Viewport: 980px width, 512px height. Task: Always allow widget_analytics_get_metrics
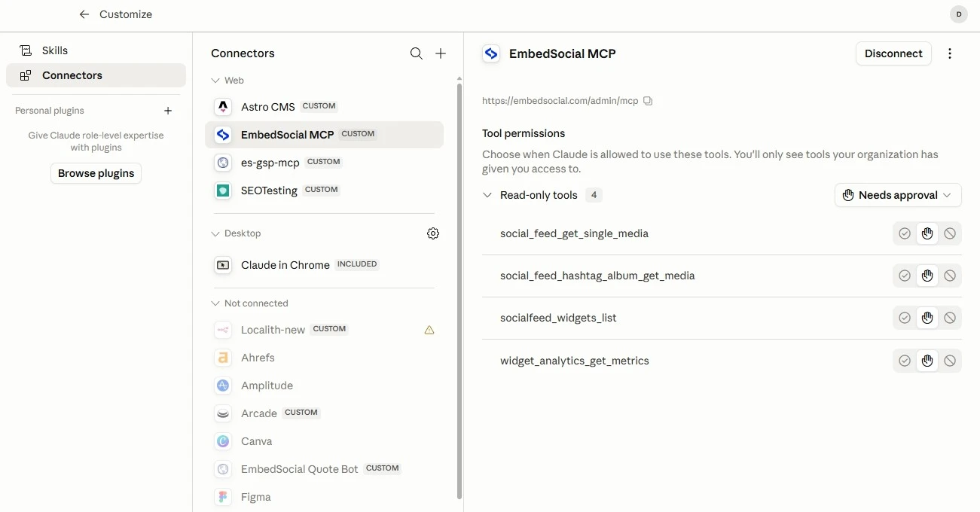[905, 361]
